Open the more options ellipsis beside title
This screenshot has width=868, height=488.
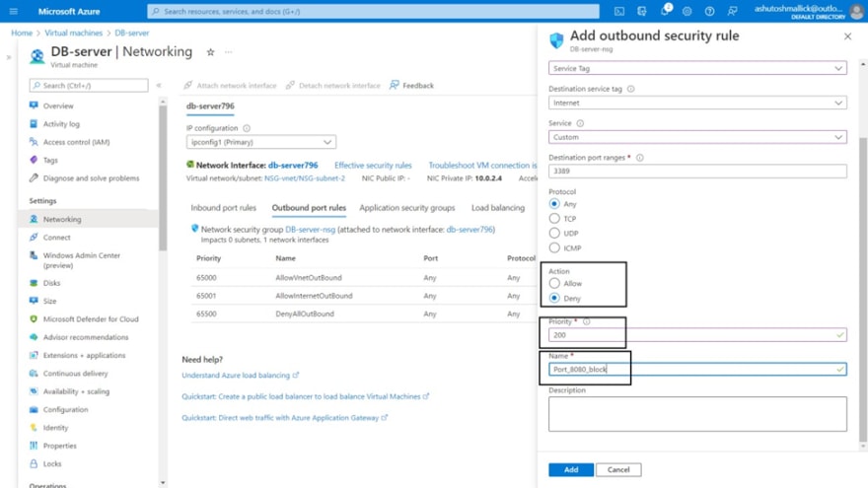coord(229,52)
